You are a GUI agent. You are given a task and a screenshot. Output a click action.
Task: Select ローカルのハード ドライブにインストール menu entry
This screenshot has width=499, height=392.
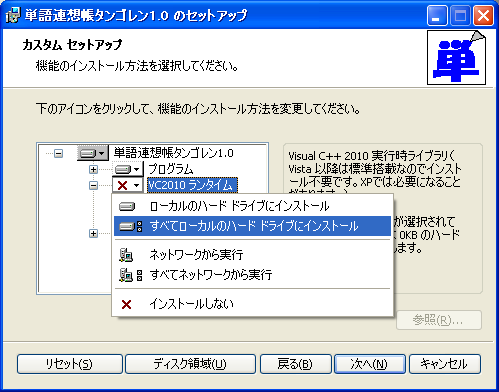(x=252, y=207)
